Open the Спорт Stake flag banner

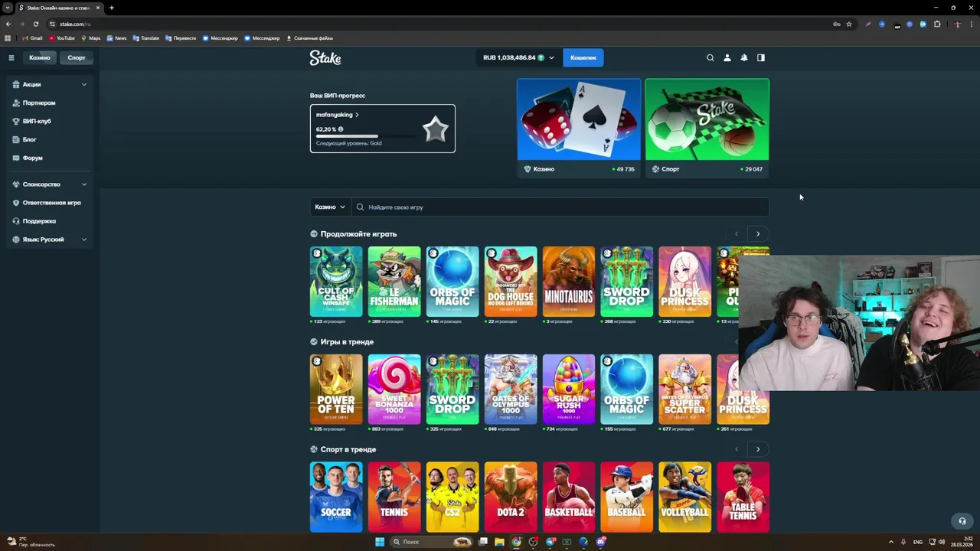click(707, 128)
